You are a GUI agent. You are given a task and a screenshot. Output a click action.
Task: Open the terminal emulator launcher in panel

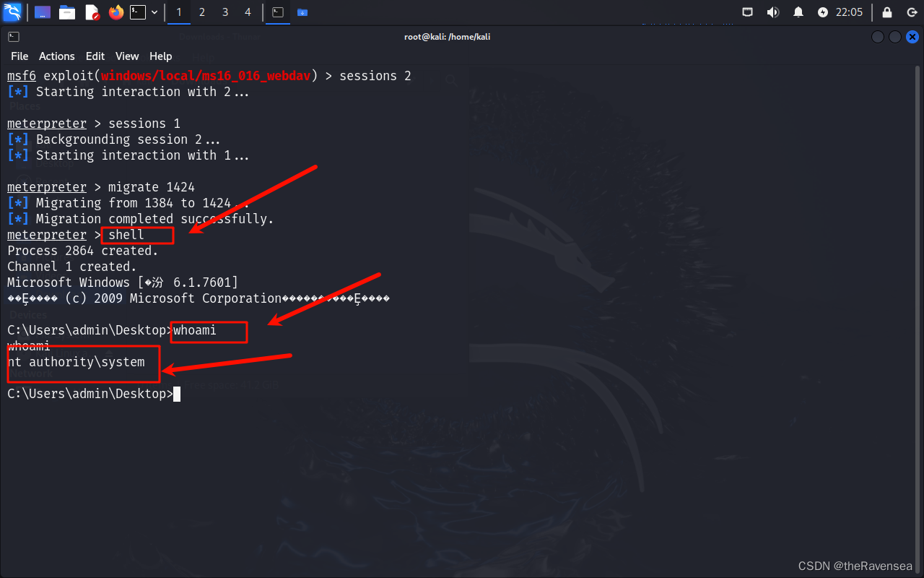[138, 12]
